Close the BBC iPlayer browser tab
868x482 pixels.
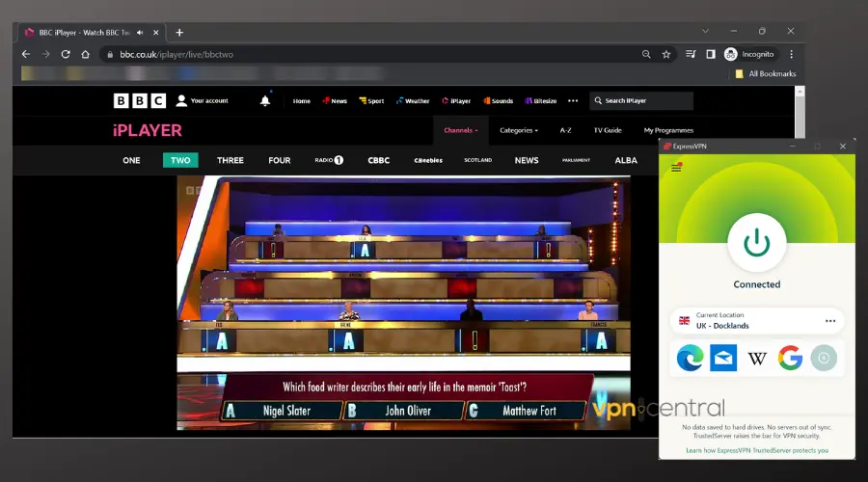tap(155, 33)
